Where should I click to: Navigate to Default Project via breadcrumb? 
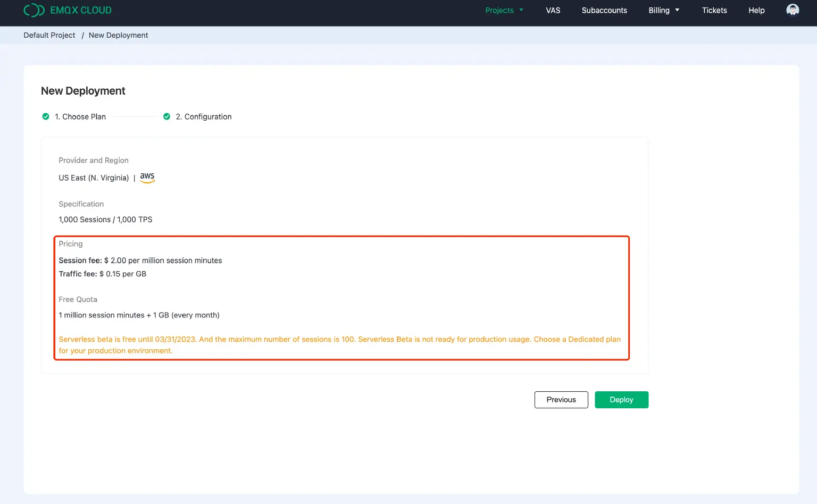[x=49, y=35]
